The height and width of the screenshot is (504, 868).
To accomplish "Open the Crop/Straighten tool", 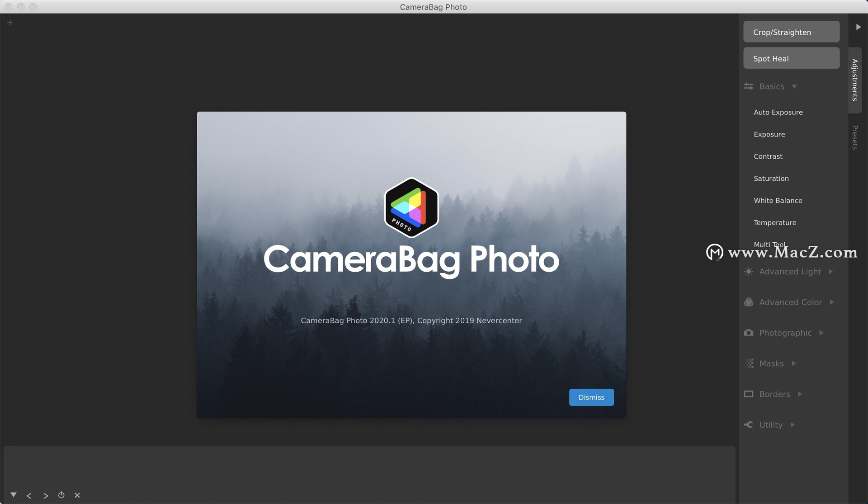I will click(791, 32).
